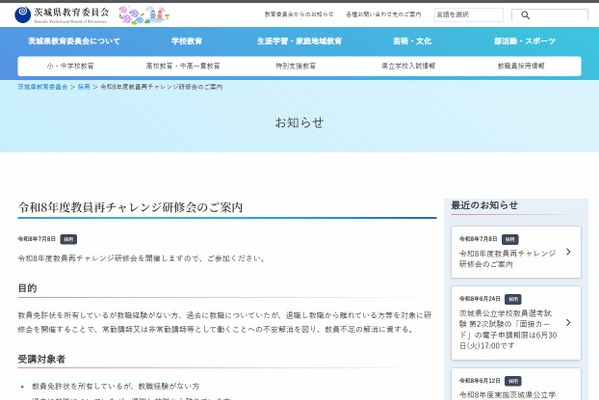Open 生涯学習・家庭地域教育 menu

click(x=299, y=41)
